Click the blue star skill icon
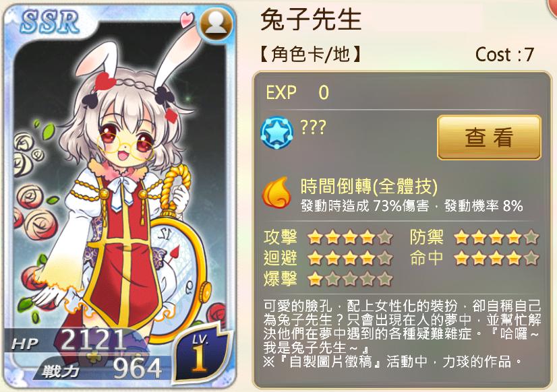Image resolution: width=557 pixels, height=392 pixels. [276, 132]
